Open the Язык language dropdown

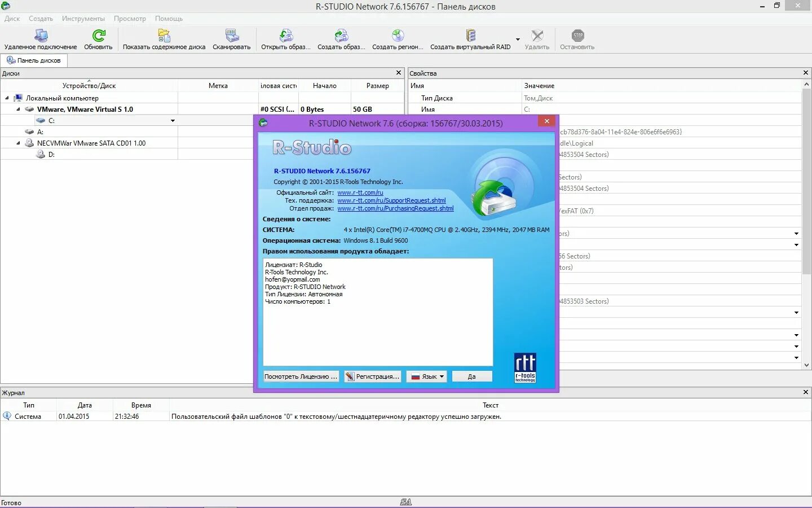(427, 376)
